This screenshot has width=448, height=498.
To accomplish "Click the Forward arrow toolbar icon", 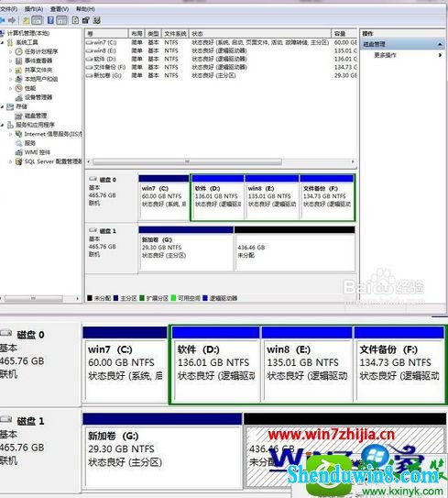I will tap(12, 21).
